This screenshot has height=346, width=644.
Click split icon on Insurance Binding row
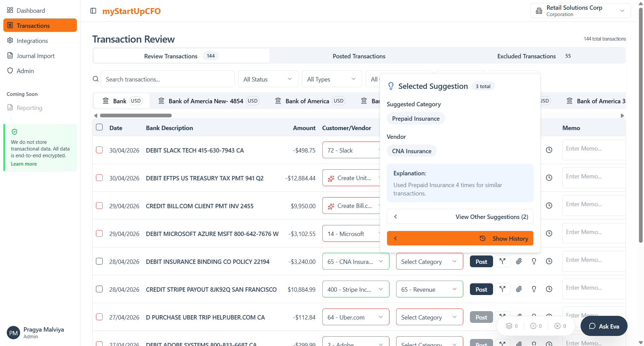pos(502,262)
